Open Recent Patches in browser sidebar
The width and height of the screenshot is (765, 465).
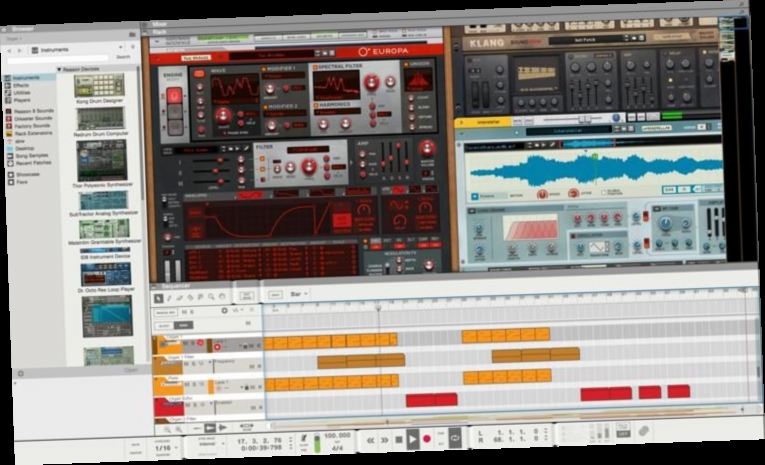33,163
